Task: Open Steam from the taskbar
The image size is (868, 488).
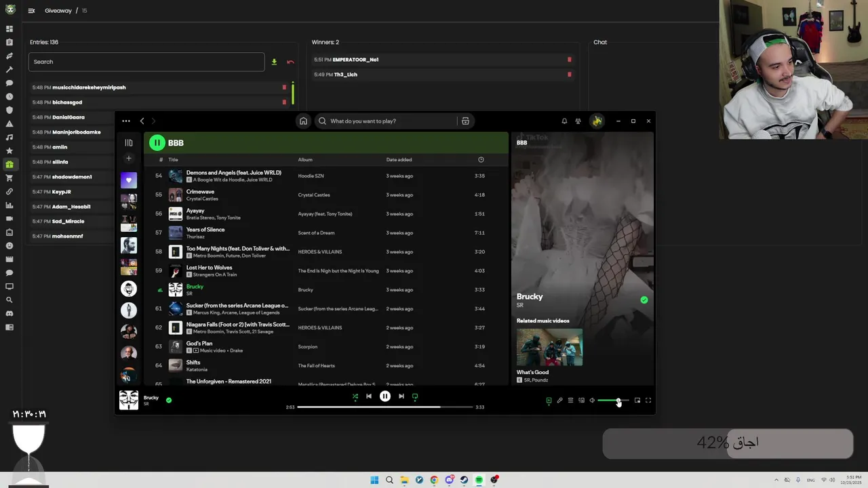Action: coord(464,480)
